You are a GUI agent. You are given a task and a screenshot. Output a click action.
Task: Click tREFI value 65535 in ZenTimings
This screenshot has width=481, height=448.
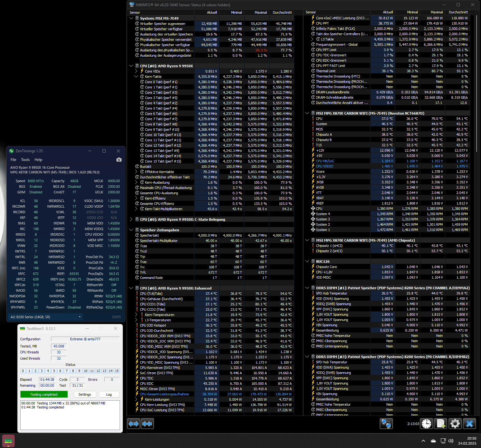click(74, 274)
